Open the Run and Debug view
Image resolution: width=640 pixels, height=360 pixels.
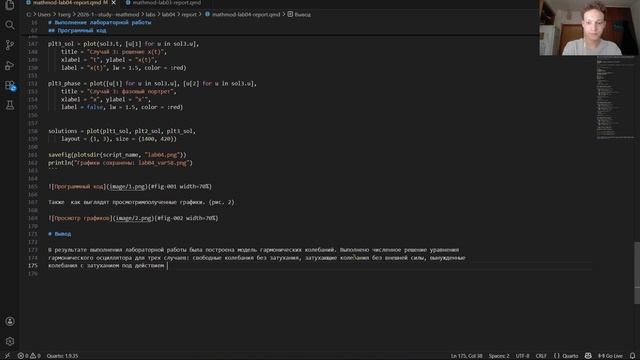coord(10,65)
